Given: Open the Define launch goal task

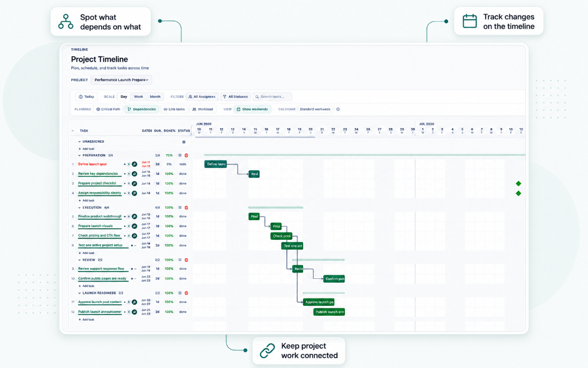Looking at the screenshot, I should tap(92, 164).
